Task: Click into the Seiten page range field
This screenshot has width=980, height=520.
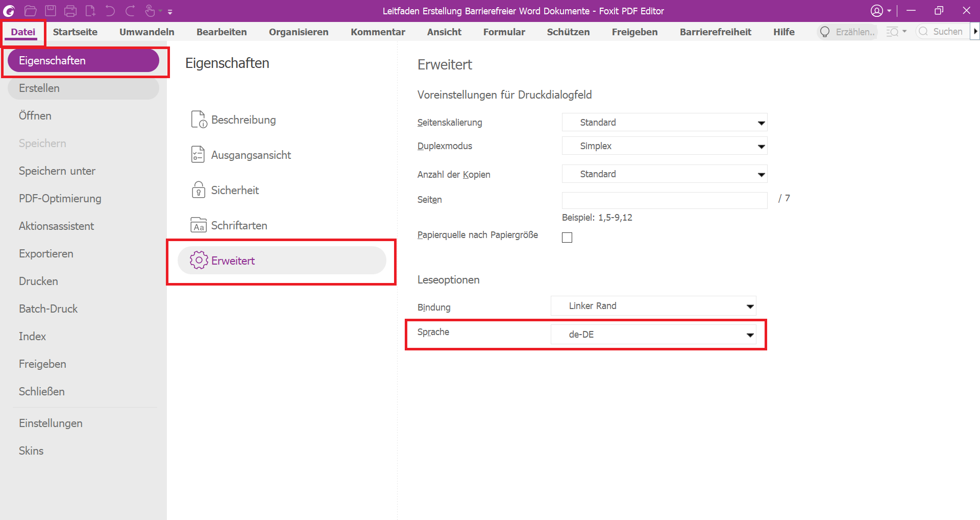Action: point(664,200)
